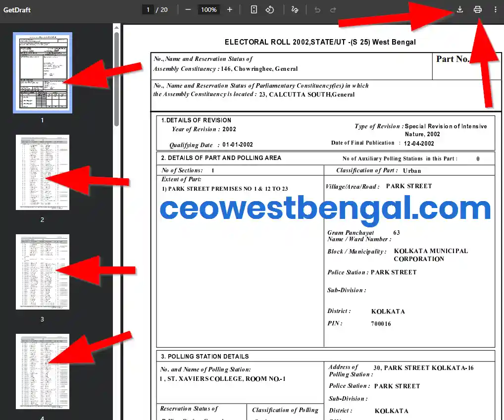This screenshot has height=420, width=504.
Task: Toggle fit-to-page view mode
Action: point(253,9)
